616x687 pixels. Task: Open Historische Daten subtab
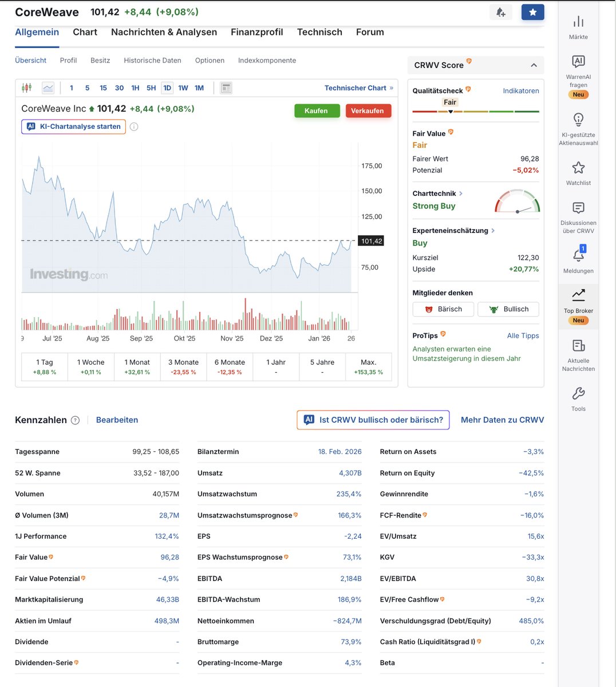[x=152, y=60]
